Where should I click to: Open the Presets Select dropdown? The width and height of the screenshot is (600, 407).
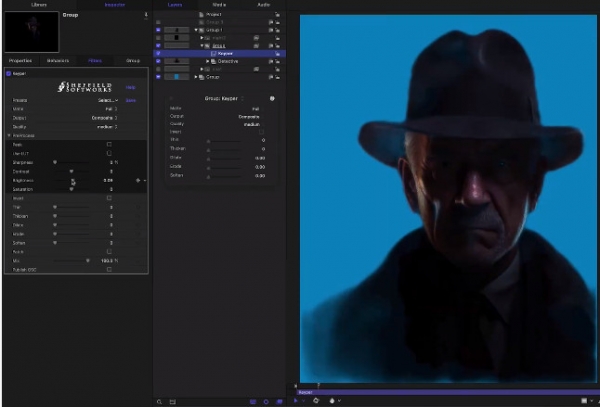pos(108,100)
